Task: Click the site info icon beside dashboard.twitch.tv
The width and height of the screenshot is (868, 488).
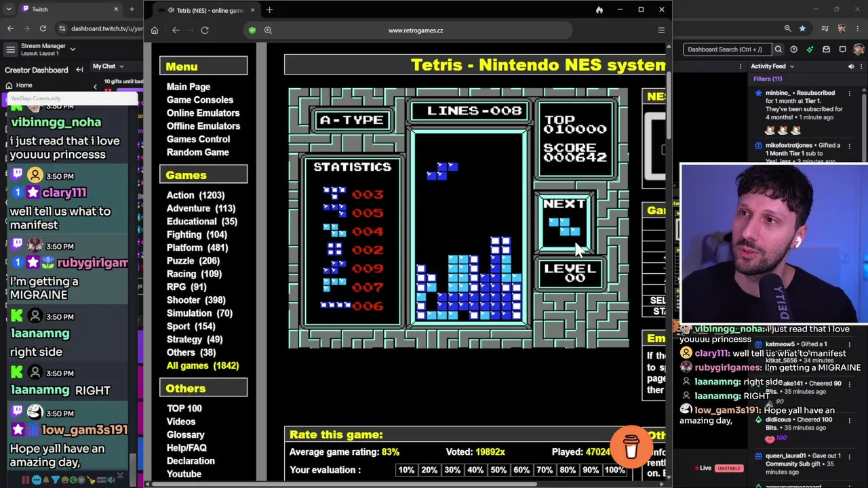Action: (x=62, y=28)
